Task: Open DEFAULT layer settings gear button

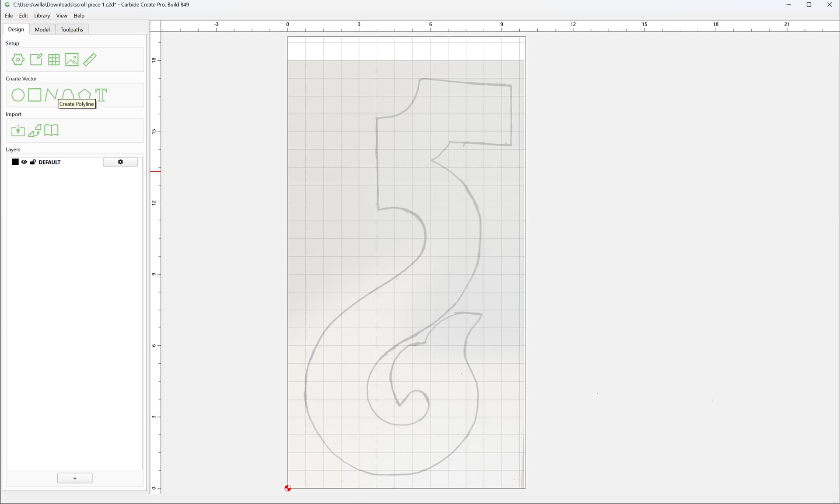Action: coord(120,162)
